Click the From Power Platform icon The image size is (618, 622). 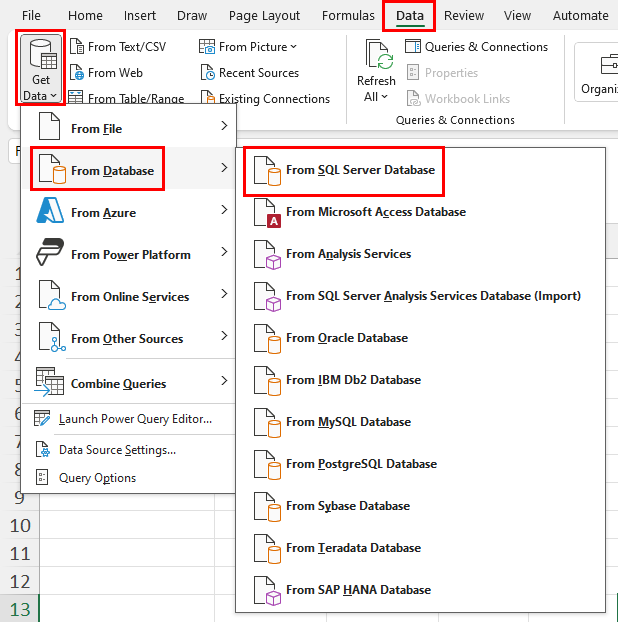point(50,252)
